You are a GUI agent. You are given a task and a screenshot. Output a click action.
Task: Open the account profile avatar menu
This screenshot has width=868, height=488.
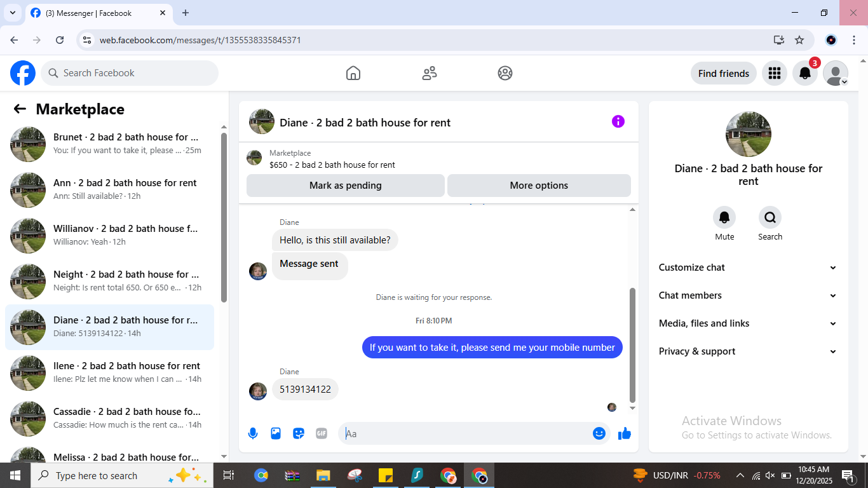click(x=836, y=73)
